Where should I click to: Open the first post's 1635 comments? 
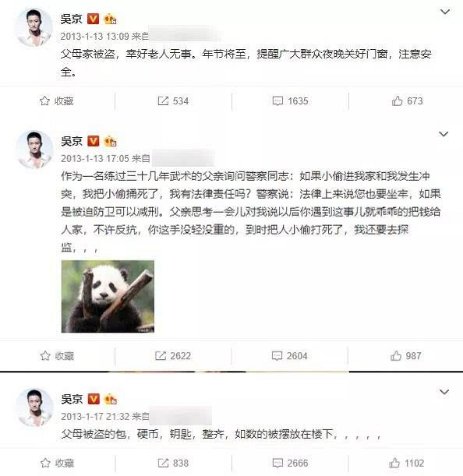point(290,100)
